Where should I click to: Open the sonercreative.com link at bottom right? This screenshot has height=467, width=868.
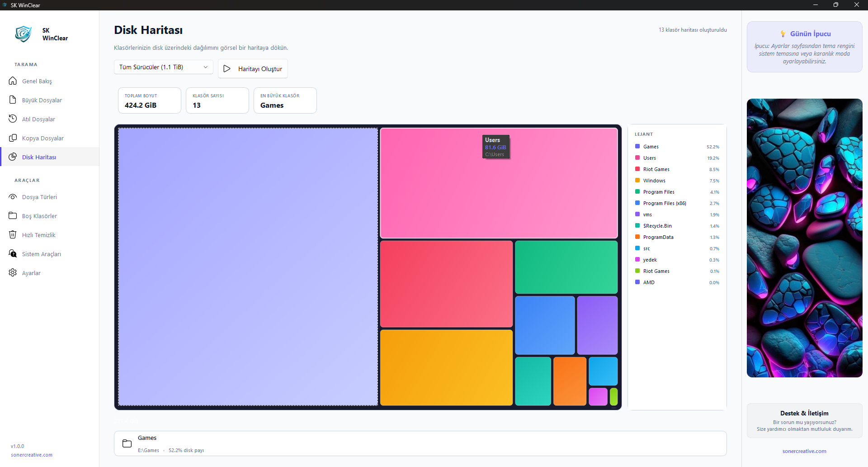tap(804, 451)
